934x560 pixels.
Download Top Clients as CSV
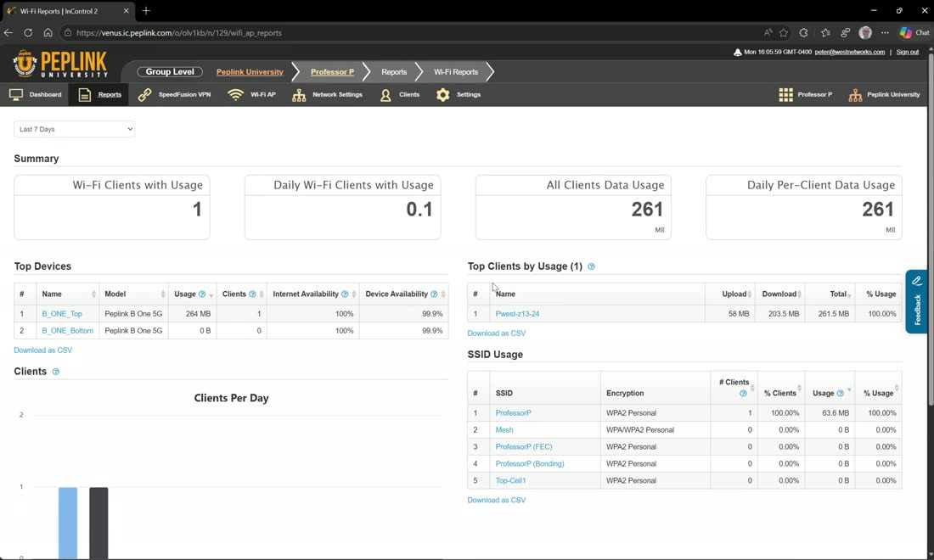pos(496,333)
